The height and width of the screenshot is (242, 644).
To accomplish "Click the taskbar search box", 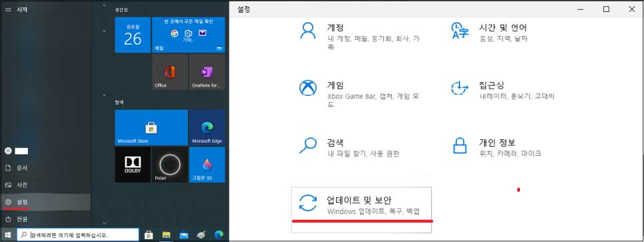I will (78, 235).
